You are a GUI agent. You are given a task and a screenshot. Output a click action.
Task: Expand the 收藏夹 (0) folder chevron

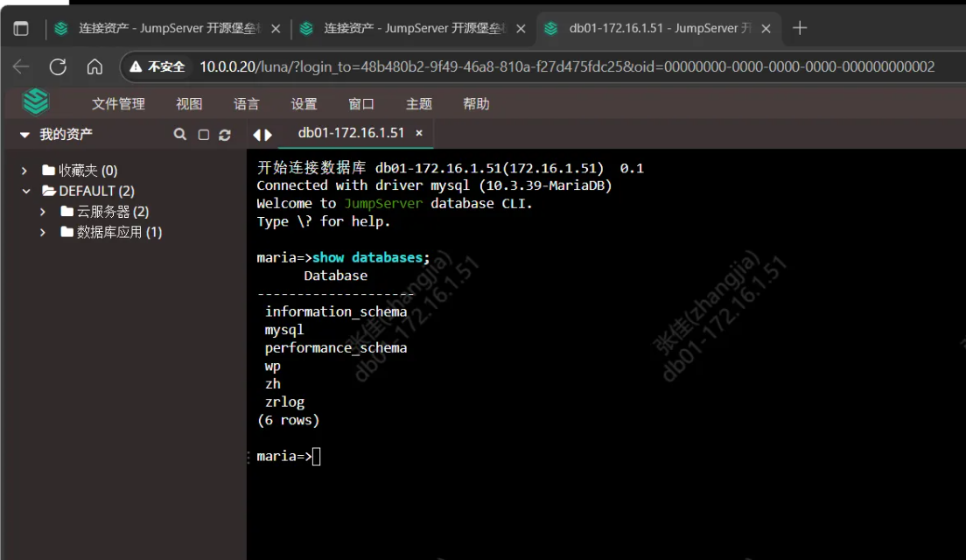click(24, 171)
